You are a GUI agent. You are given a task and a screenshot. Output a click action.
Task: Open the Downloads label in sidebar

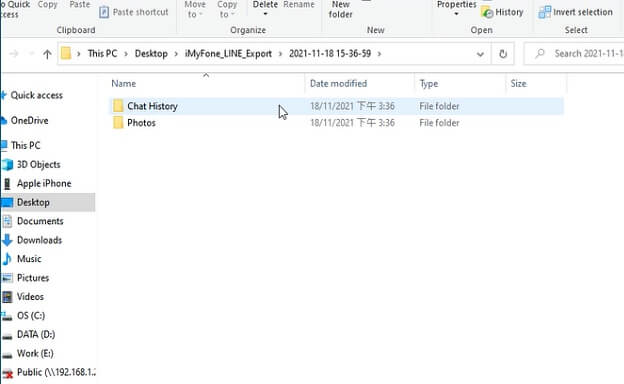[x=39, y=240]
